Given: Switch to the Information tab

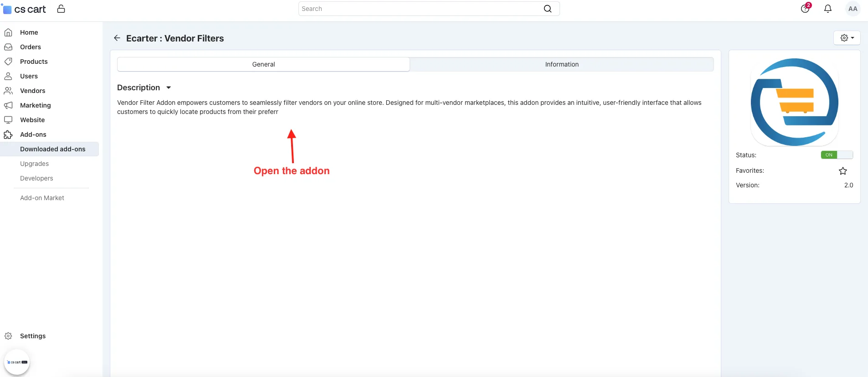Looking at the screenshot, I should (562, 64).
